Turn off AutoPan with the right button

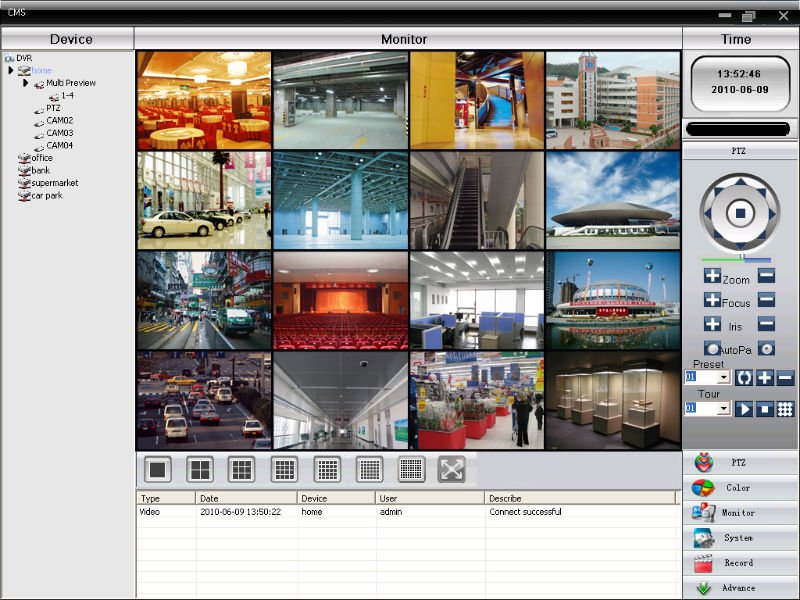click(766, 349)
